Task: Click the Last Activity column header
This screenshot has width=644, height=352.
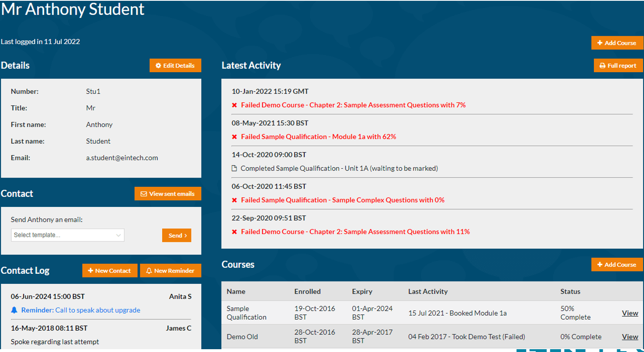Action: point(428,291)
